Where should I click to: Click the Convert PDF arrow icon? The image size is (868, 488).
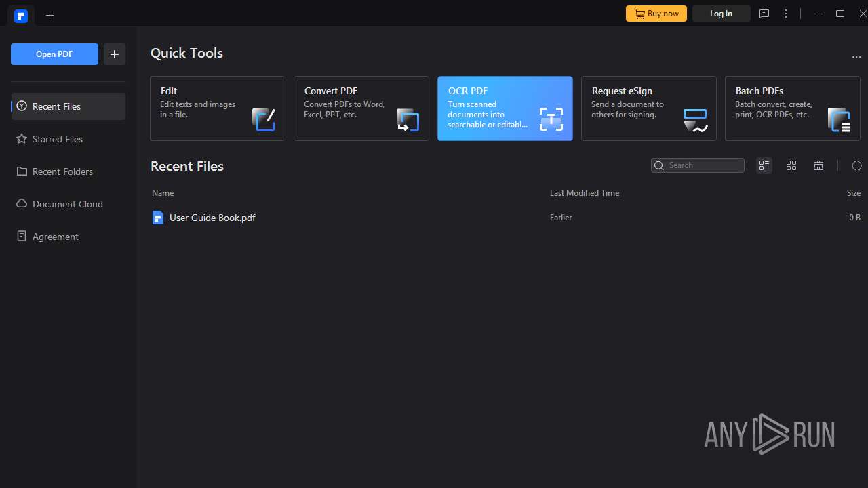[x=408, y=119]
